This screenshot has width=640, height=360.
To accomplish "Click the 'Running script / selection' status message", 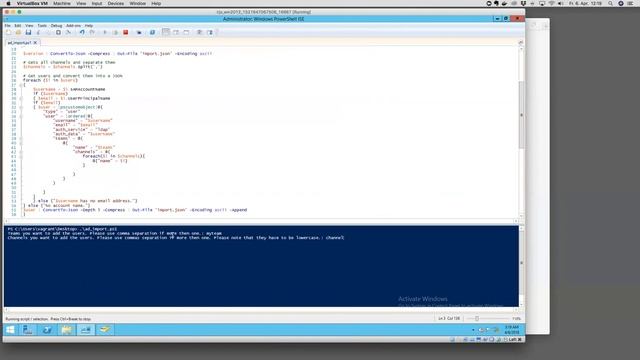I will point(48,319).
